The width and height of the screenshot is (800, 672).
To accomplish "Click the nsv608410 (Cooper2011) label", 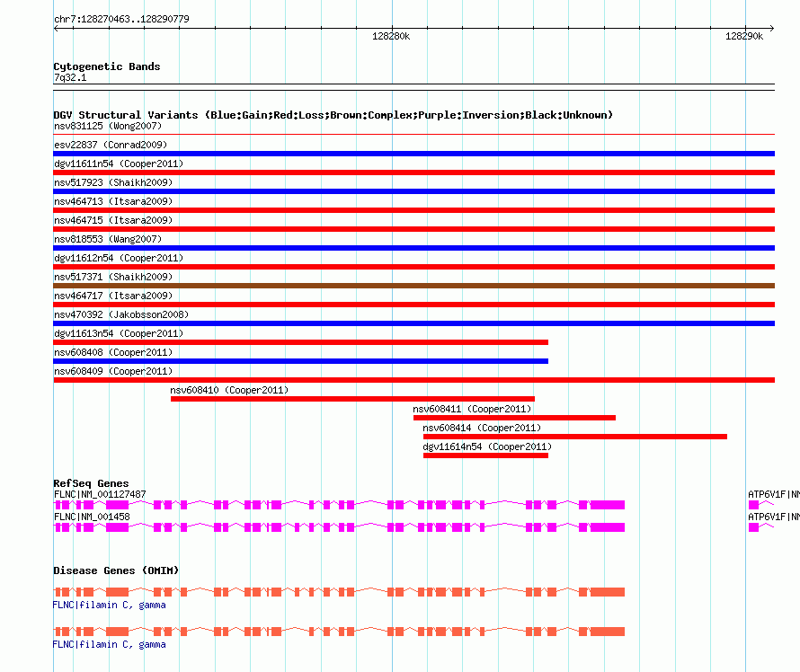I will 229,390.
